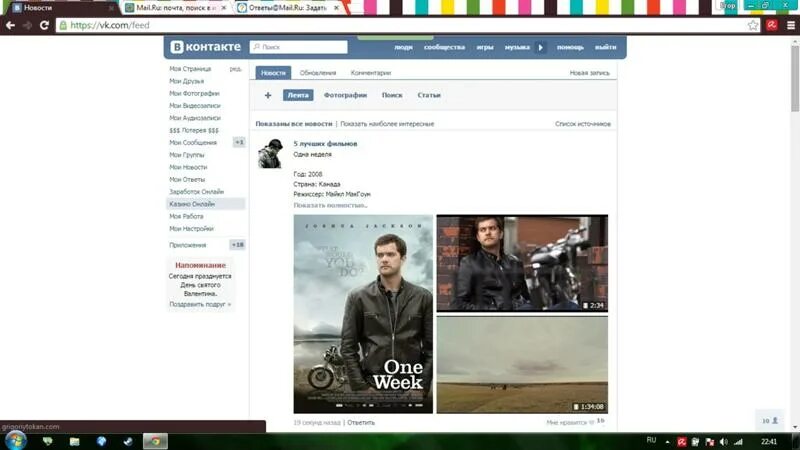Open the network signal tray icon

tap(738, 442)
